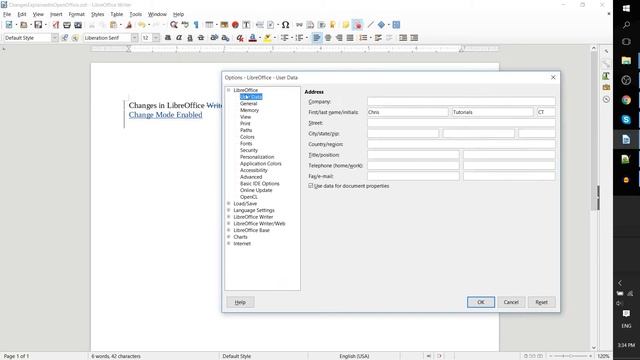Open Font Name dropdown arrow

point(134,38)
